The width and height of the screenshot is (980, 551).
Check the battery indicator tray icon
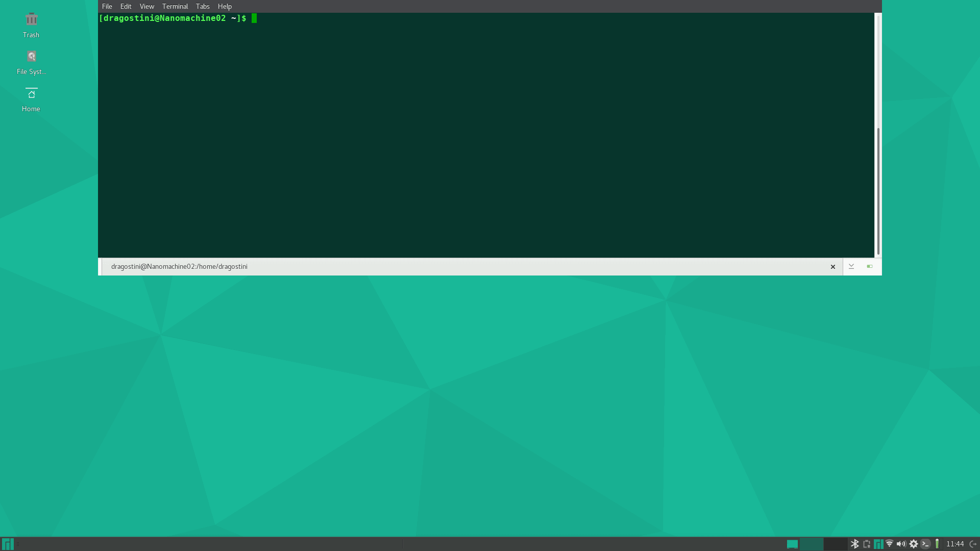(x=937, y=544)
